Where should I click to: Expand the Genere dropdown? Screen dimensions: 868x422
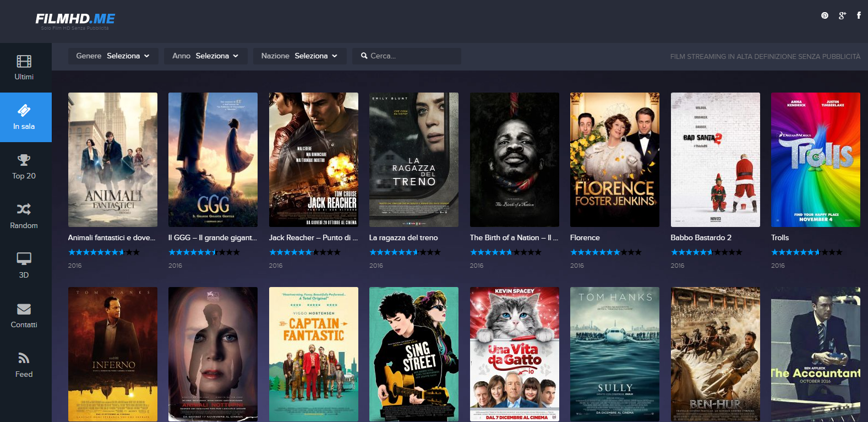pyautogui.click(x=113, y=56)
